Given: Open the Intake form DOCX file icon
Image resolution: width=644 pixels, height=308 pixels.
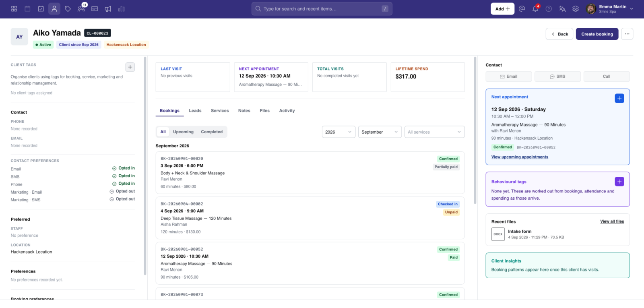Looking at the screenshot, I should click(x=498, y=234).
